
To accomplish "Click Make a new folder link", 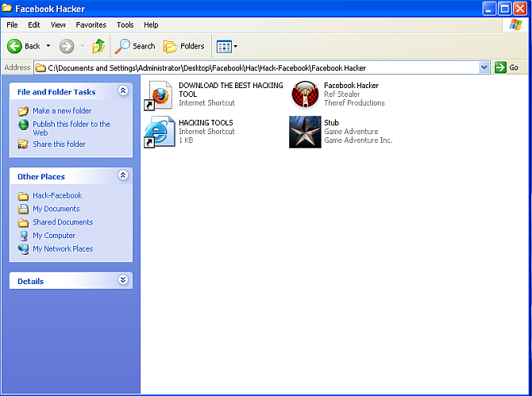I will point(62,111).
